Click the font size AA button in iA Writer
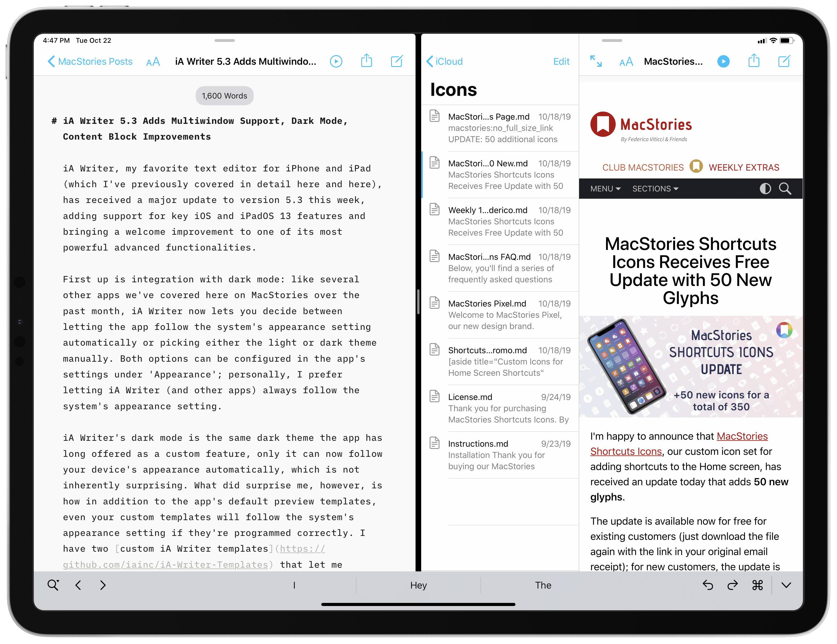This screenshot has width=837, height=644. [151, 62]
